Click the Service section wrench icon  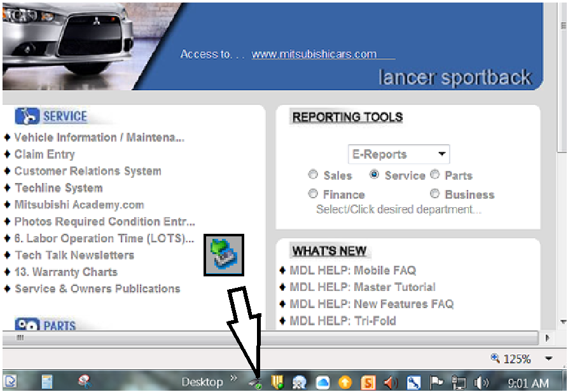[x=27, y=116]
